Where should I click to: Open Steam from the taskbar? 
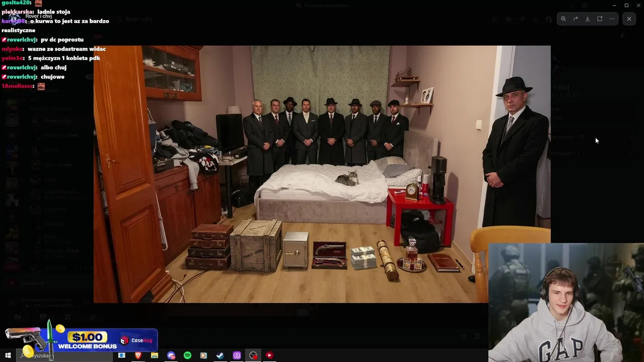(220, 355)
